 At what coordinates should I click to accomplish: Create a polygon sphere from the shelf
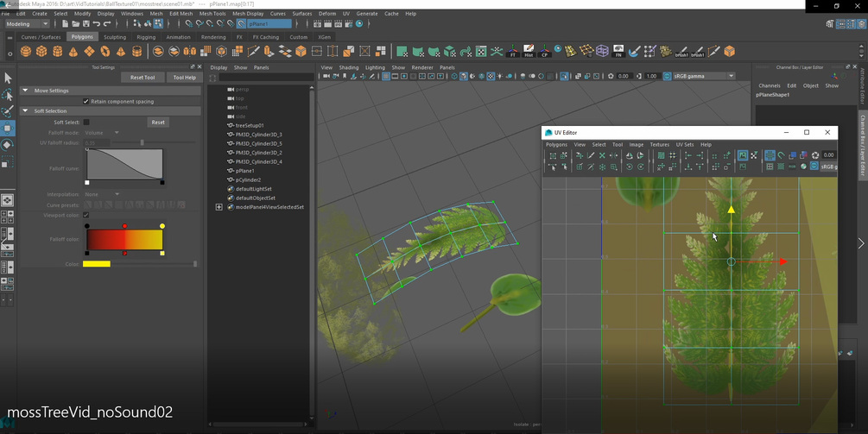[26, 52]
